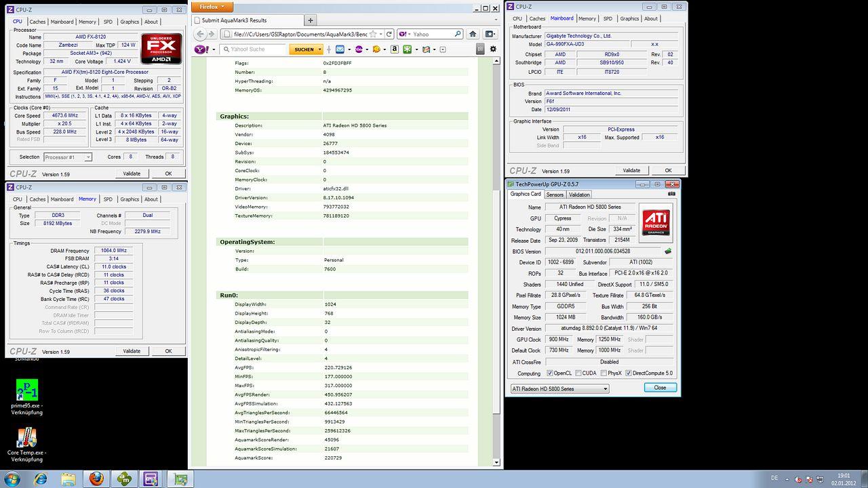Toggle the OpenCL checkbox in GPU-Z
The image size is (868, 488).
[x=549, y=373]
